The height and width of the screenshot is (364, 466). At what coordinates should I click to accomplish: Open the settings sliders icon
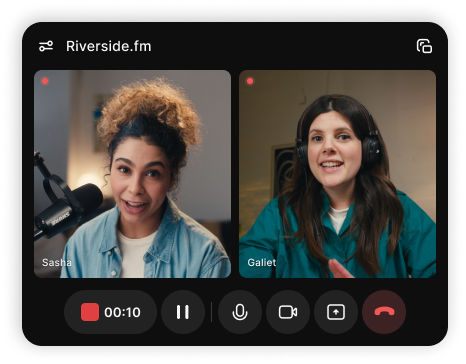[x=46, y=46]
